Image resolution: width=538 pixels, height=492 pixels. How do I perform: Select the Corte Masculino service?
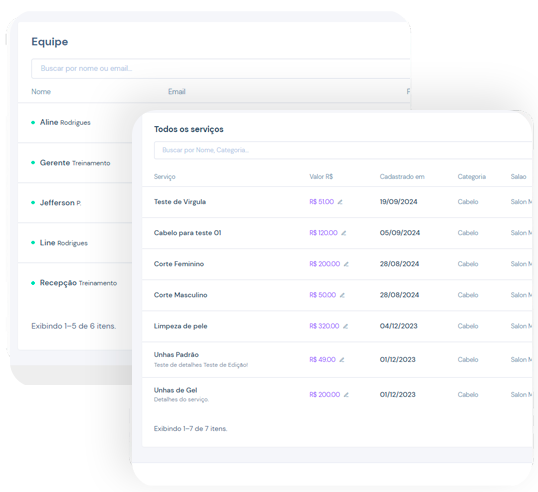click(x=180, y=295)
